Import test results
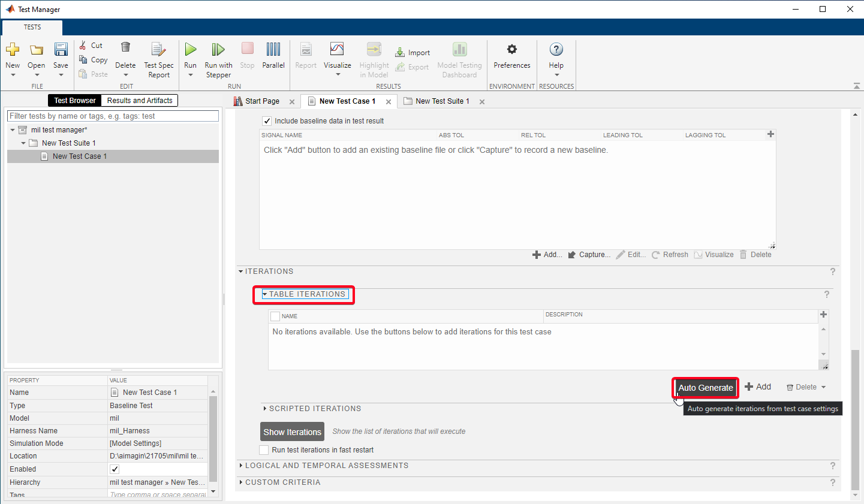 tap(413, 53)
